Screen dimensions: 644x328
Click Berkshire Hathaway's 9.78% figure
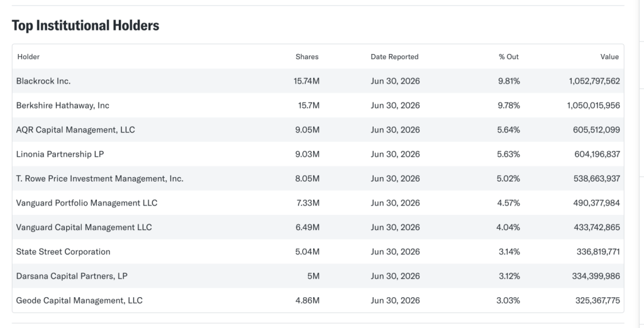pos(509,106)
